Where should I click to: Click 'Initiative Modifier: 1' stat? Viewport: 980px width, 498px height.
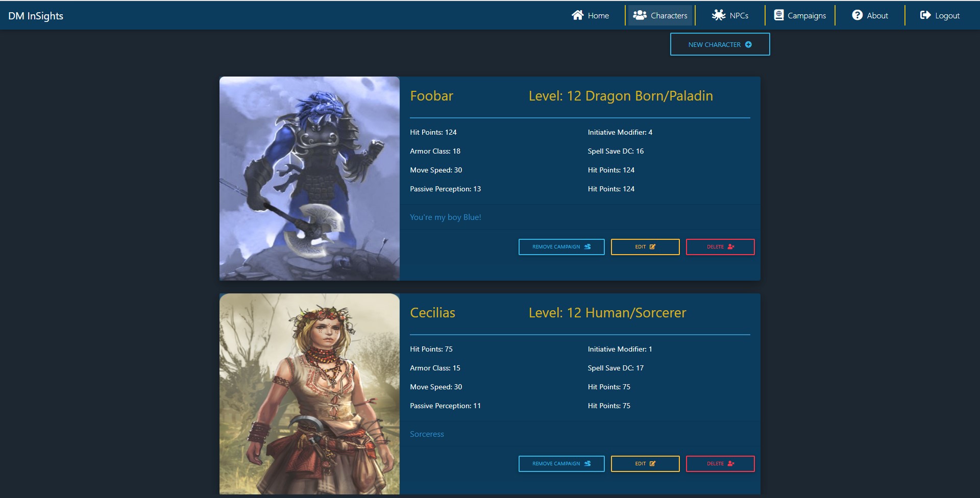[x=620, y=349]
